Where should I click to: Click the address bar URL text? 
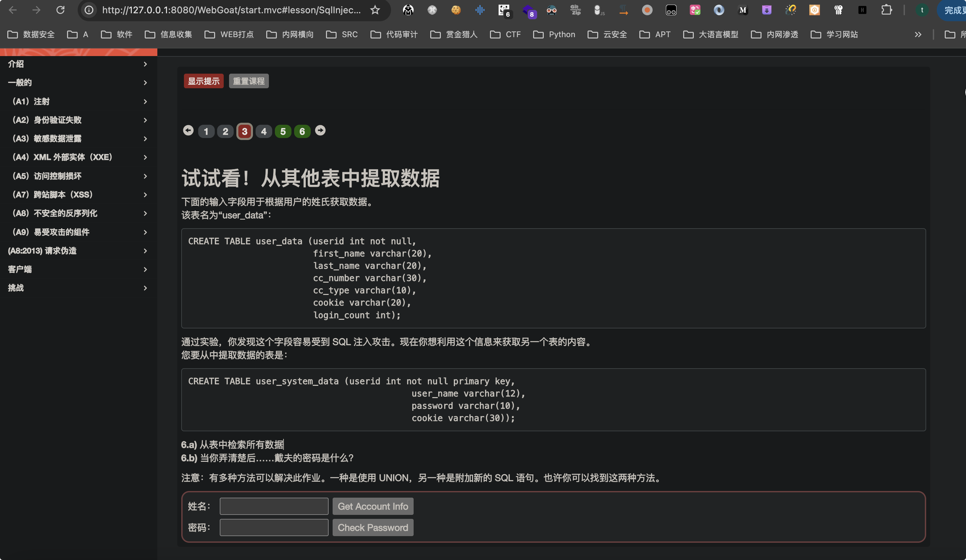pyautogui.click(x=231, y=10)
